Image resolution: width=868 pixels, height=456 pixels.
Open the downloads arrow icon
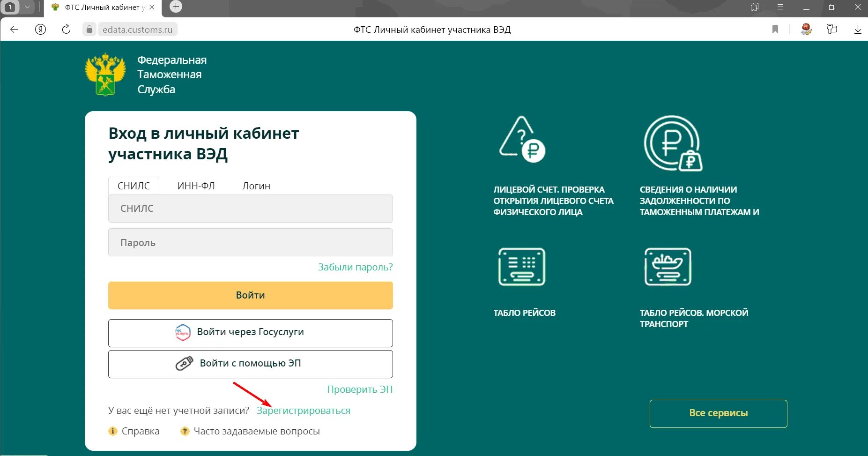click(858, 30)
